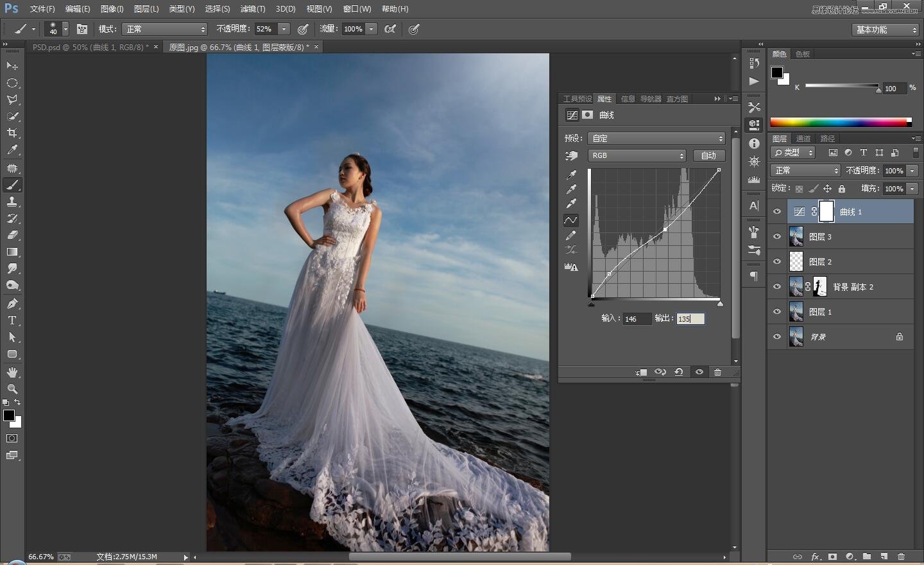The width and height of the screenshot is (924, 565).
Task: Hide the 背景 layer
Action: (777, 337)
